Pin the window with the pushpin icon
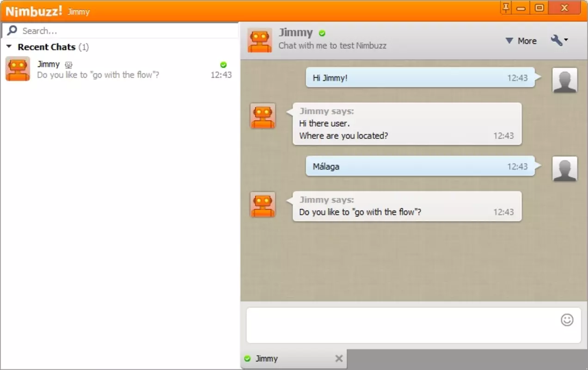Image resolution: width=588 pixels, height=370 pixels. (507, 7)
